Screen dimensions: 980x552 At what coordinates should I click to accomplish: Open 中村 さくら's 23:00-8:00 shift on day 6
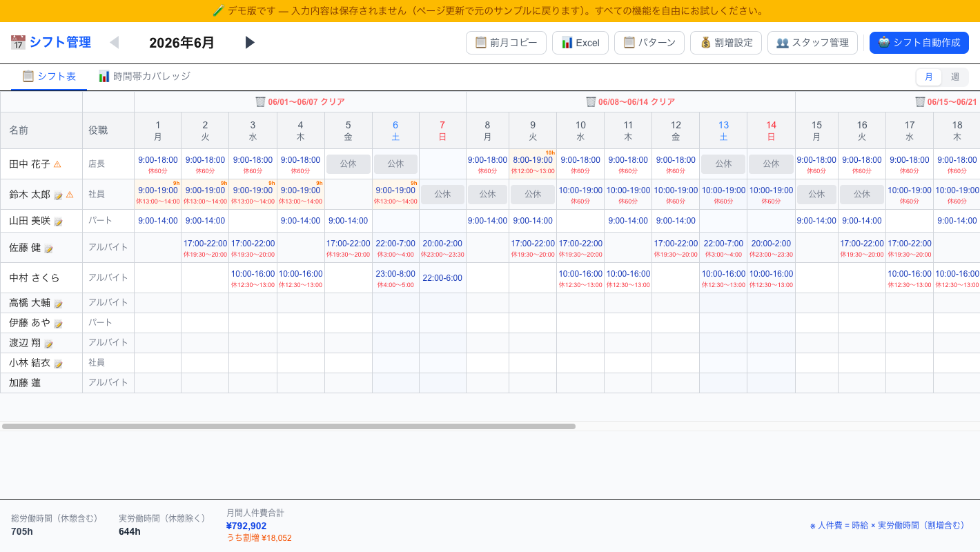pos(395,278)
